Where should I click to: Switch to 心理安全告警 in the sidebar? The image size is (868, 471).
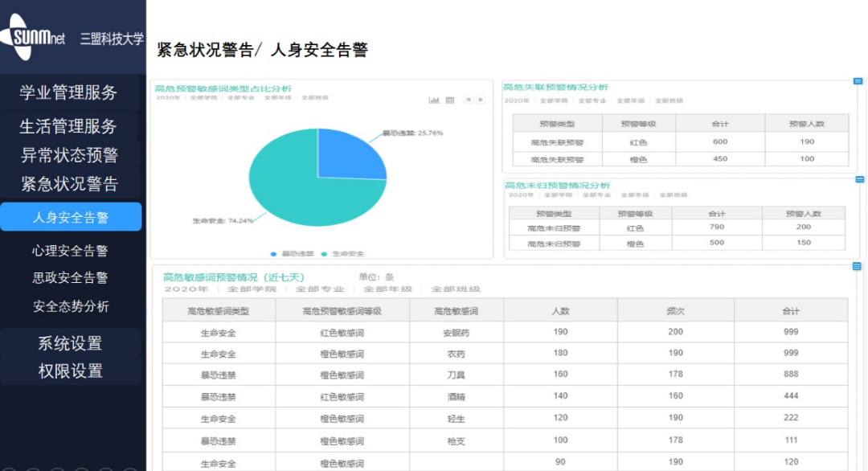71,250
